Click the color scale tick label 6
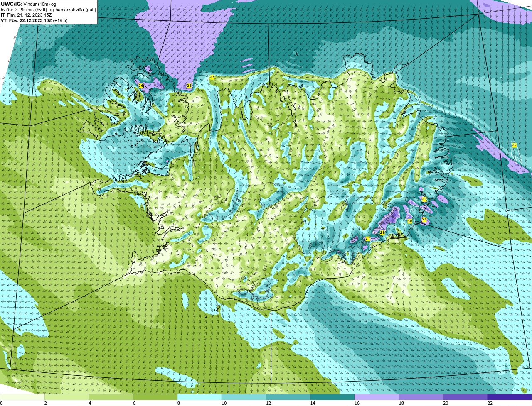This screenshot has width=532, height=406. (134, 403)
